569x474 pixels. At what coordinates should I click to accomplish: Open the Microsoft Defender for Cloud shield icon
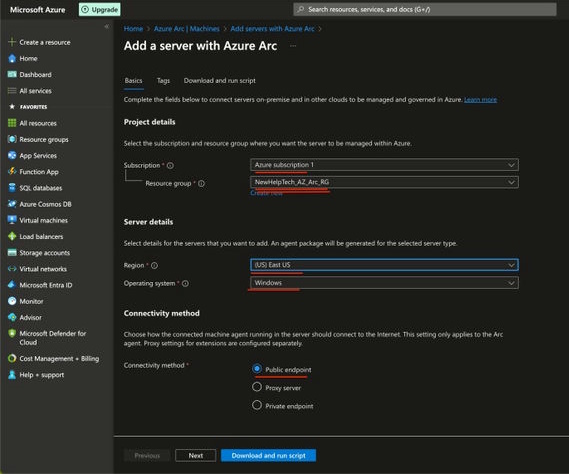point(12,333)
